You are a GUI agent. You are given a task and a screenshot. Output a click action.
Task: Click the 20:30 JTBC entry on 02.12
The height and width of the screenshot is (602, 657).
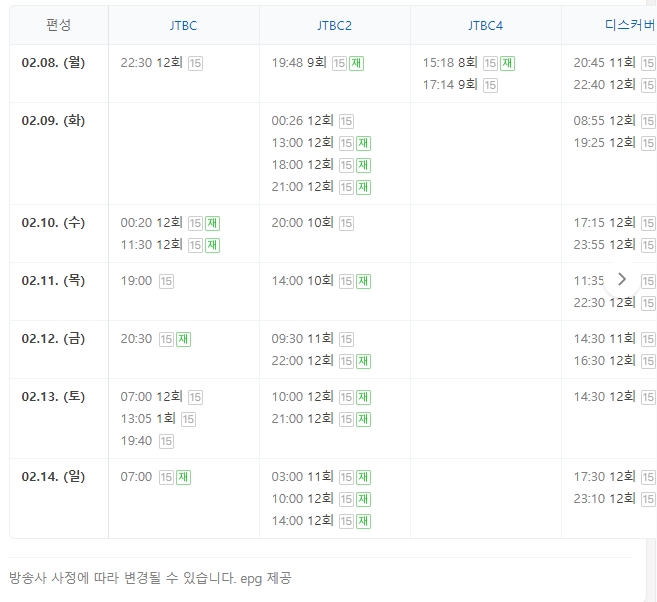136,338
